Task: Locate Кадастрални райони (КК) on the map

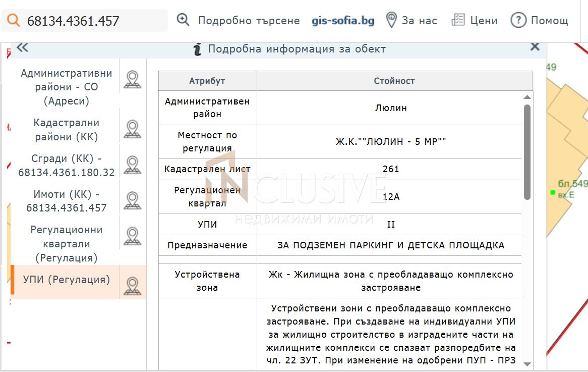Action: [132, 129]
